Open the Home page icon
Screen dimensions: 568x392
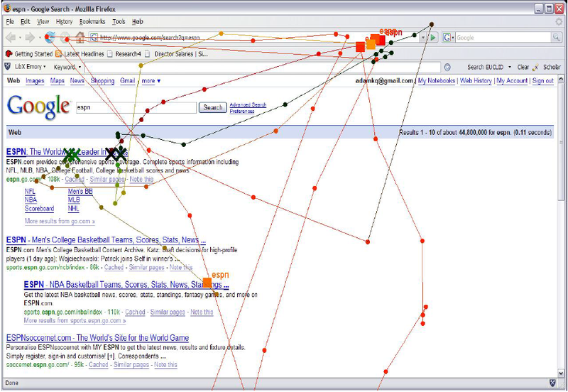[x=80, y=37]
